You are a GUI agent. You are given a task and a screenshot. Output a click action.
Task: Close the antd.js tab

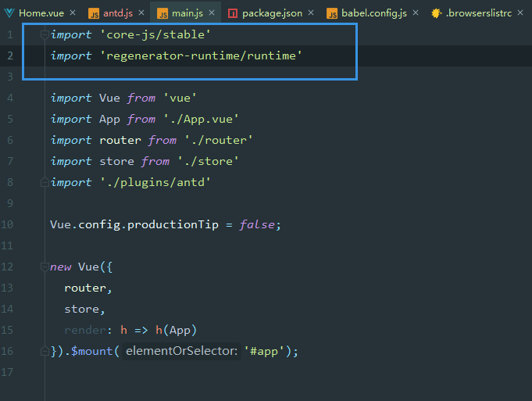point(141,13)
